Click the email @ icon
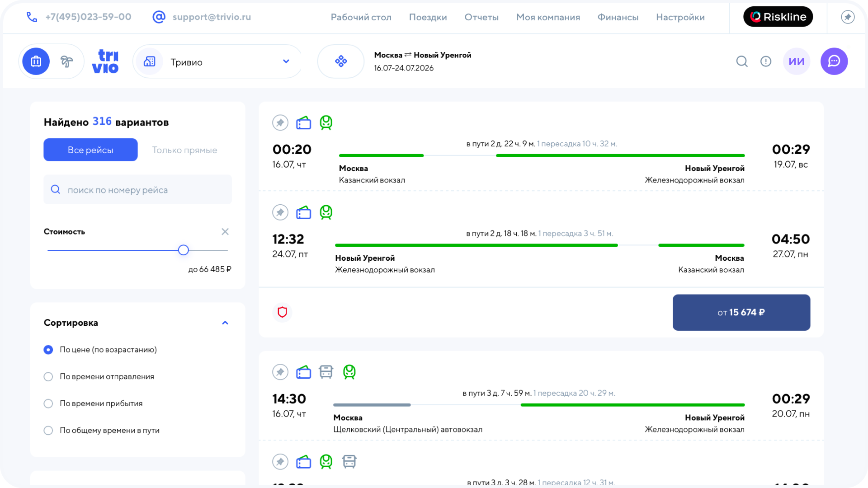The width and height of the screenshot is (868, 488). tap(159, 17)
